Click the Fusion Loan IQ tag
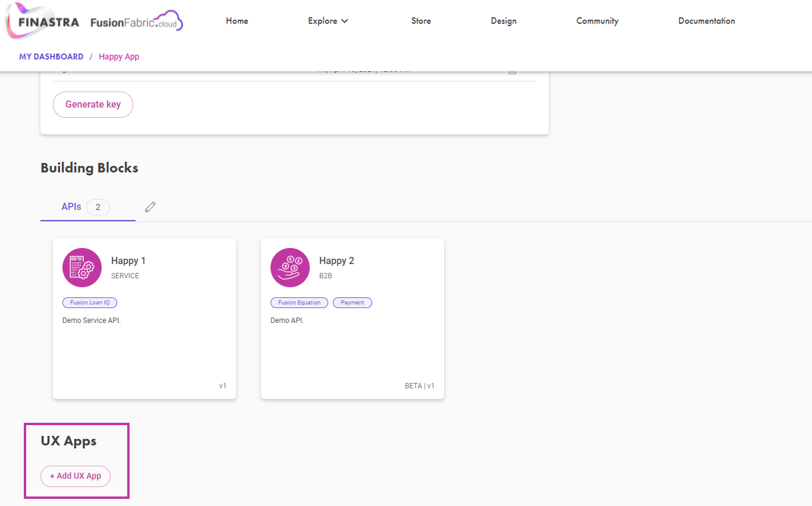Screen dimensions: 812x506 click(x=90, y=303)
